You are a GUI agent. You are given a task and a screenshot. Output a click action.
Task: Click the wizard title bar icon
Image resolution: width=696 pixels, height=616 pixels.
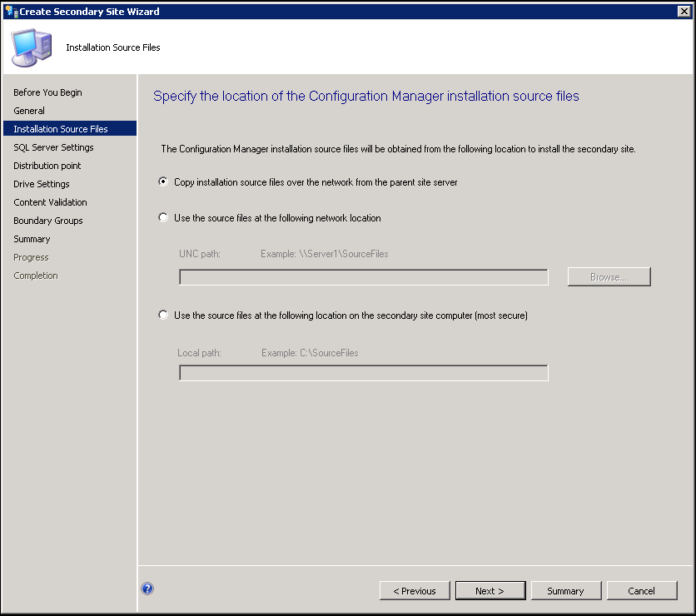pos(11,11)
